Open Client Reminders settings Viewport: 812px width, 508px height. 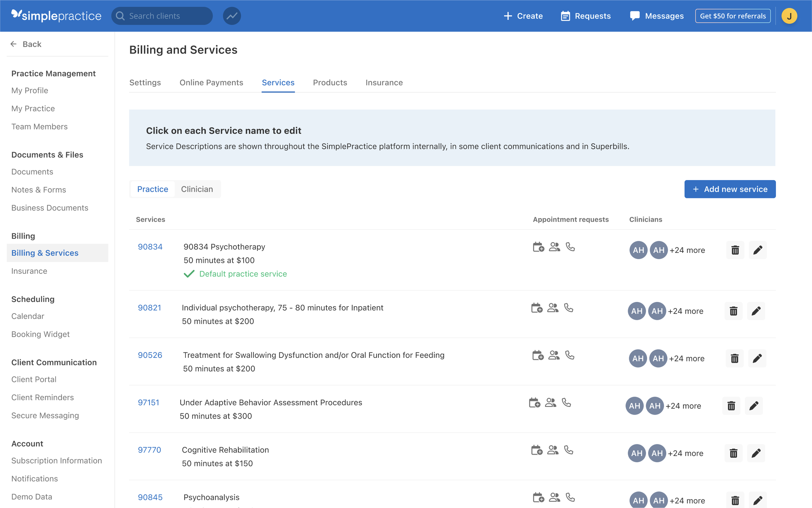42,397
